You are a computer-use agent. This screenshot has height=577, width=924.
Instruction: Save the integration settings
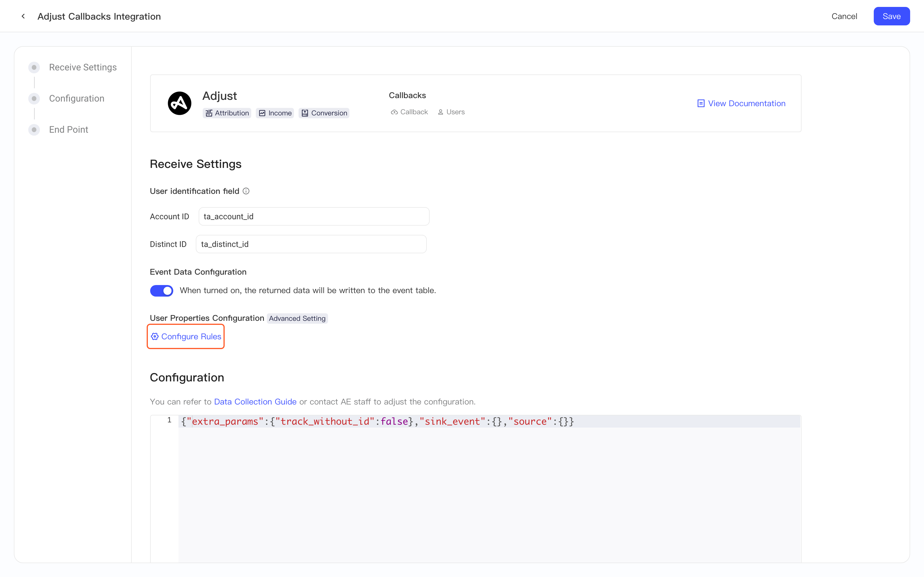tap(892, 16)
